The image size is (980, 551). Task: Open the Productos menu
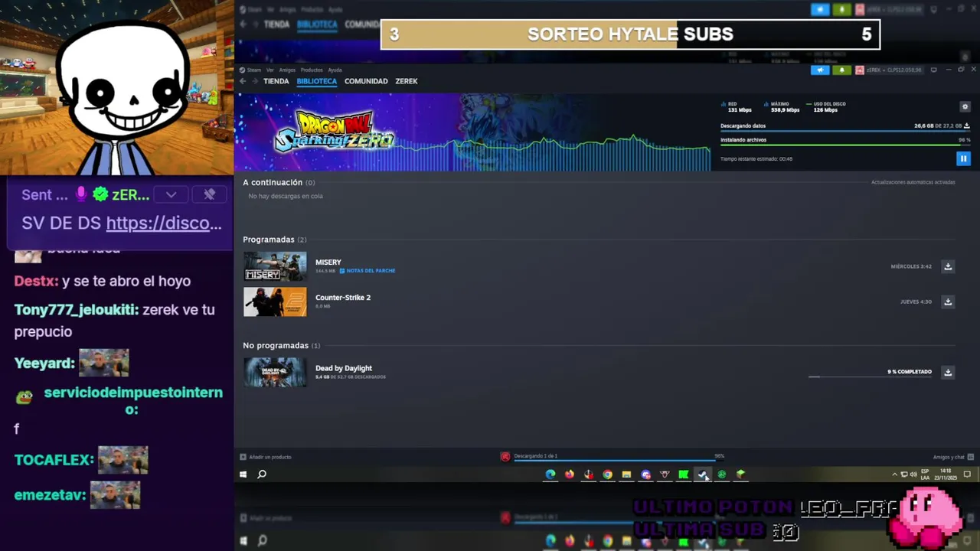[x=312, y=70]
